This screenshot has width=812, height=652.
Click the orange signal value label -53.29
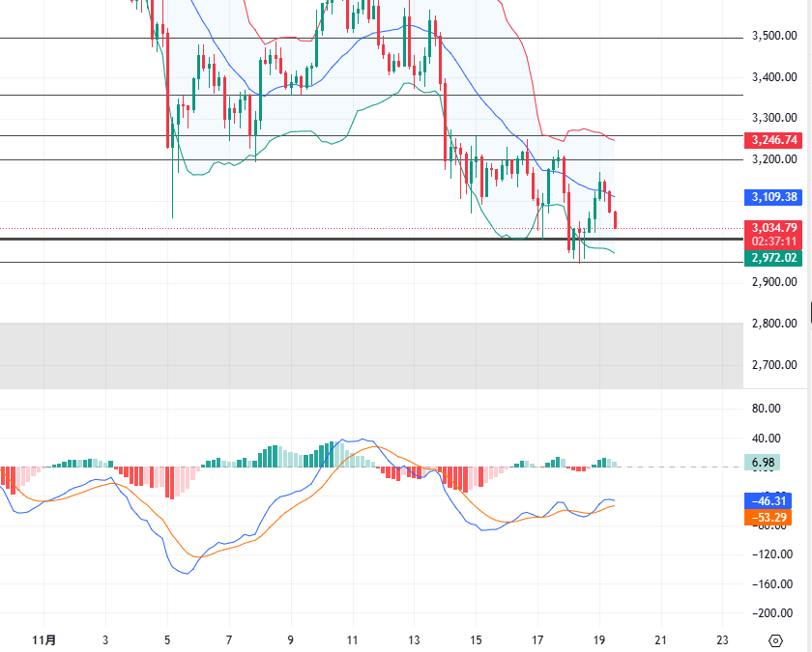click(x=771, y=518)
